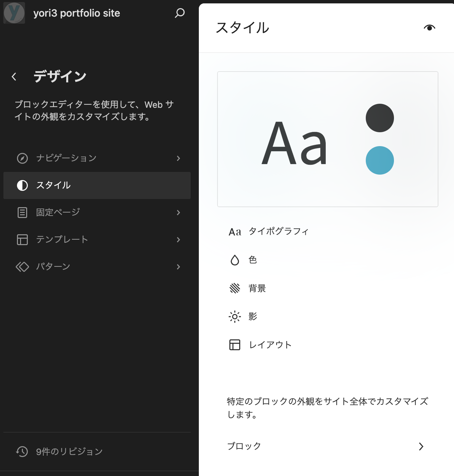Open 9件のリビジョン link
454x476 pixels.
point(69,452)
